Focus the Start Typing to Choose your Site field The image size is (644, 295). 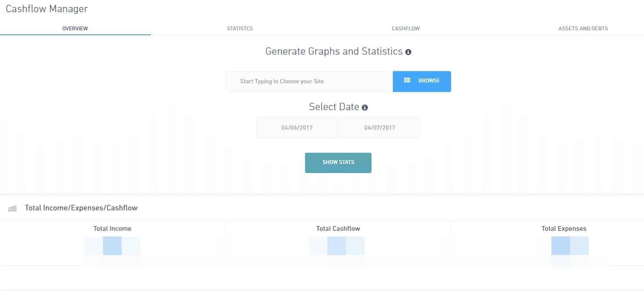coord(309,82)
